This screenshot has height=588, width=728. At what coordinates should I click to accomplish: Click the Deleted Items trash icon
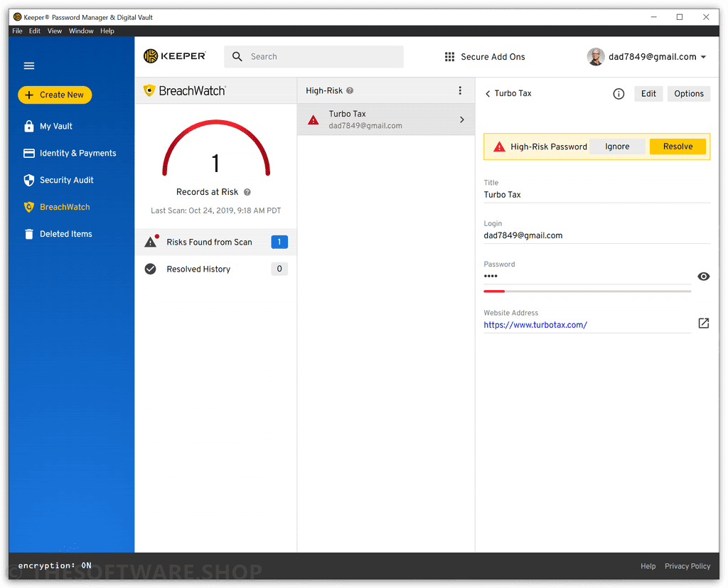coord(28,234)
